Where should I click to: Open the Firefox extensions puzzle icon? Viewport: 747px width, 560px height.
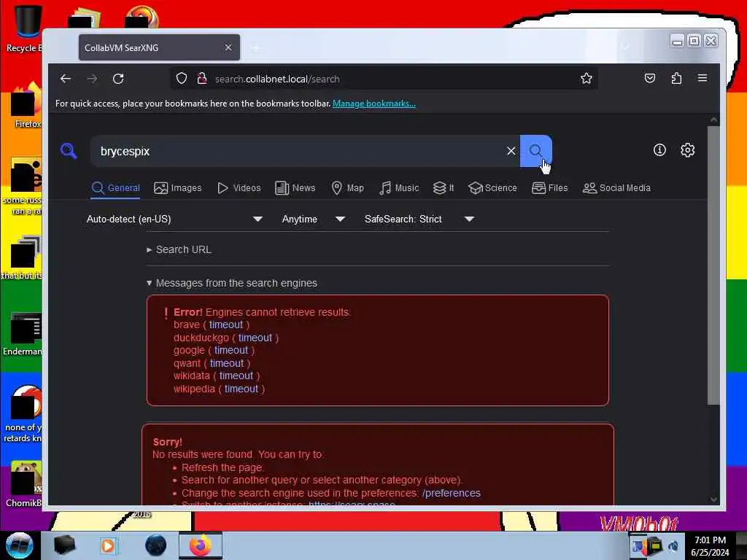(x=676, y=79)
